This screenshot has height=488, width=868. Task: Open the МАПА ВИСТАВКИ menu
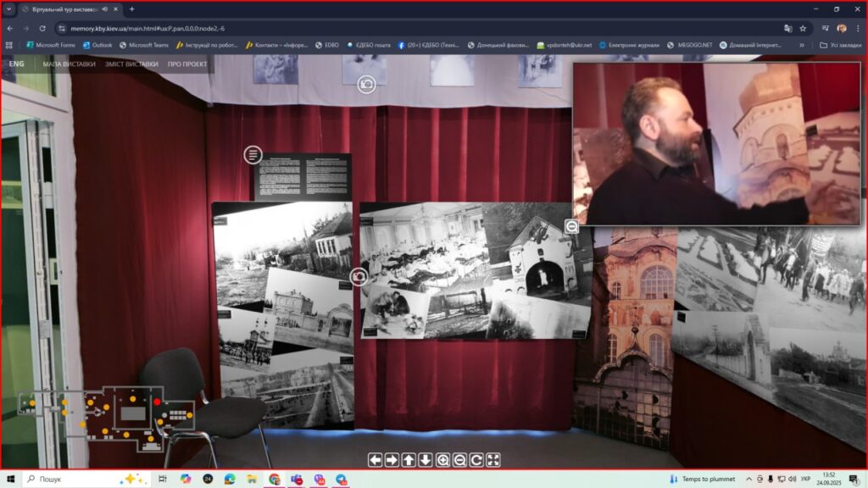[x=70, y=64]
